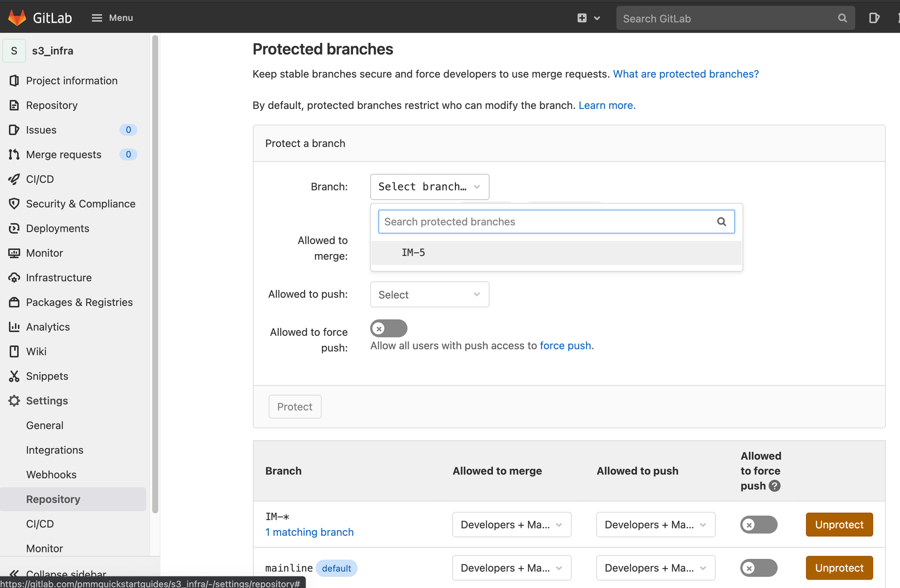Click the Infrastructure sidebar icon

14,277
